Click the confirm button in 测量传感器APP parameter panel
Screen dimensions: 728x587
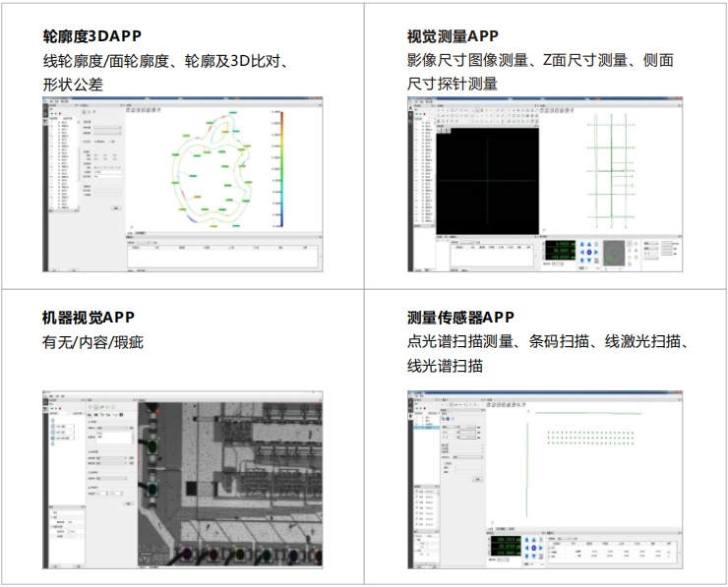478,480
